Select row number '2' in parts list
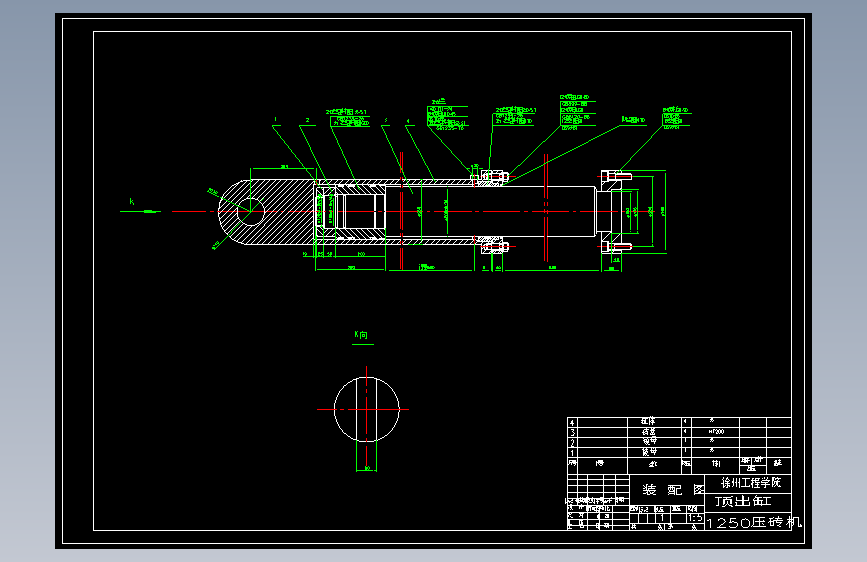 tap(572, 443)
